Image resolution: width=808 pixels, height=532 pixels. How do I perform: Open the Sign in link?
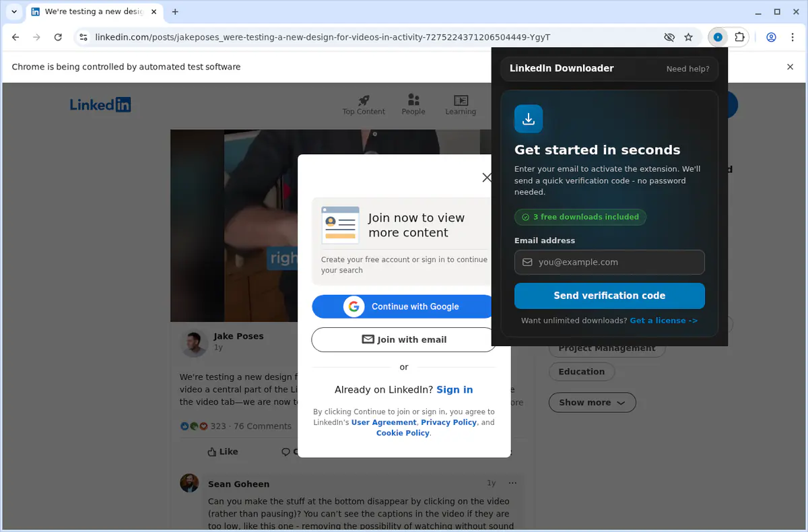(454, 389)
